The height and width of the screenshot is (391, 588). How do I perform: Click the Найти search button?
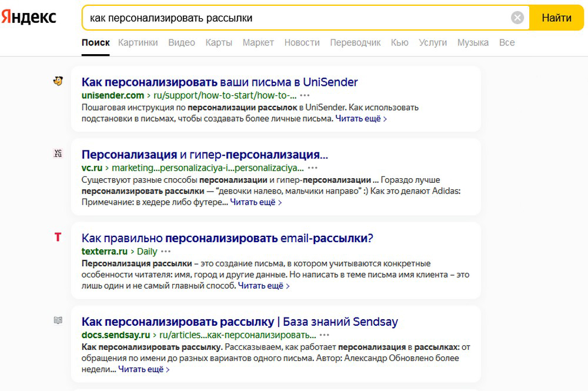[x=556, y=18]
